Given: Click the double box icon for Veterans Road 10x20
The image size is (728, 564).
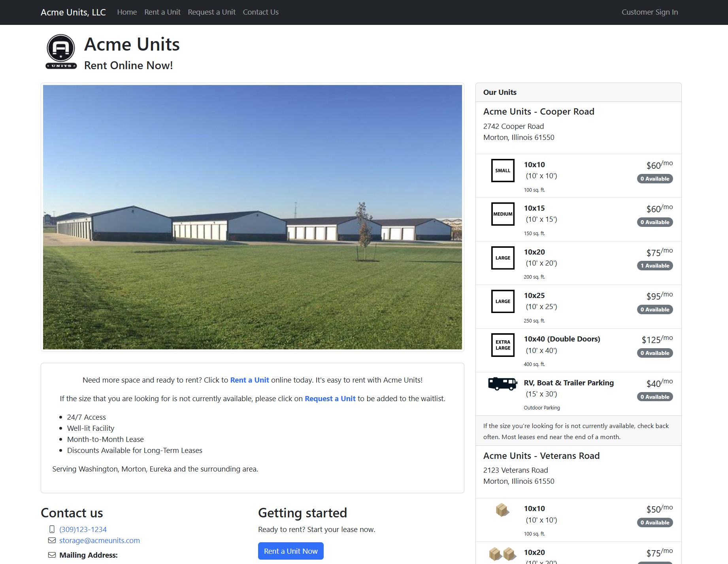Looking at the screenshot, I should pyautogui.click(x=503, y=554).
